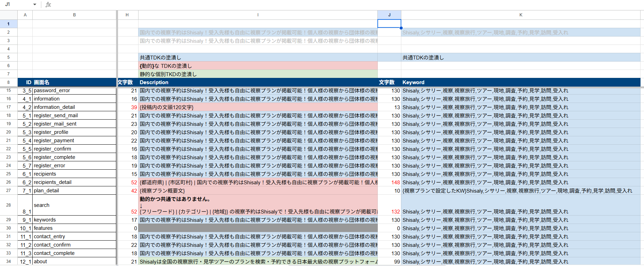Click the 'plan_detail' cell

pyautogui.click(x=74, y=191)
